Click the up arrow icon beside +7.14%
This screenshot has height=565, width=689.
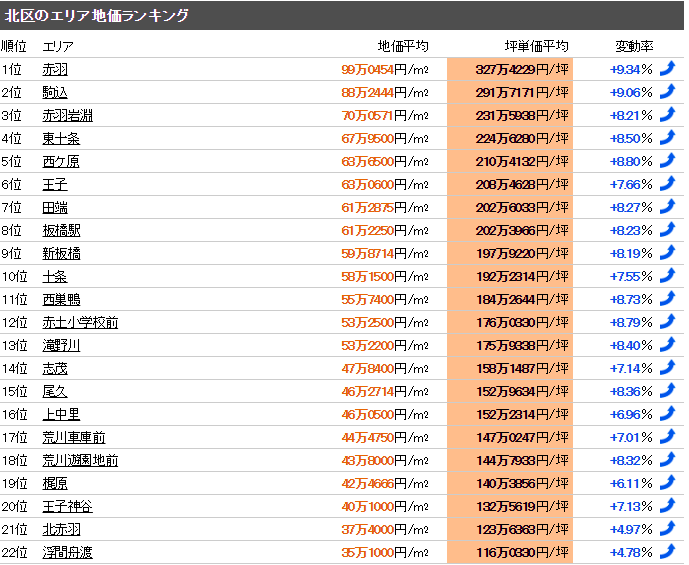click(x=667, y=368)
